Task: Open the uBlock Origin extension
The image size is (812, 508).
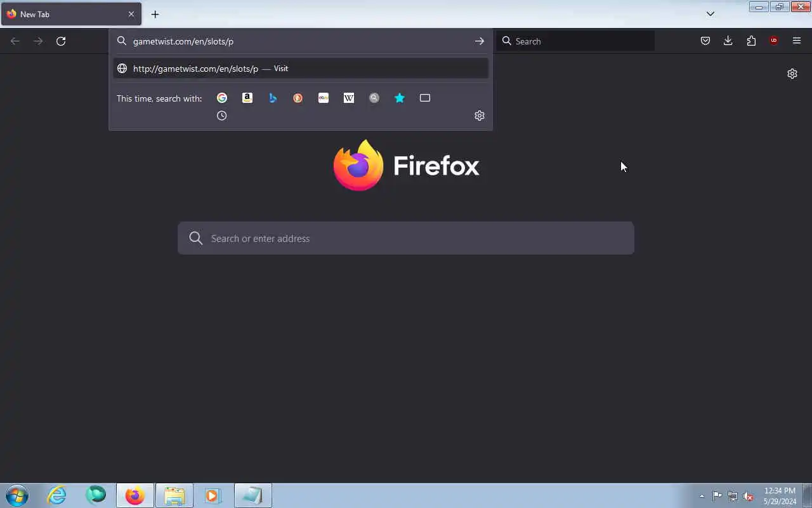Action: (774, 41)
